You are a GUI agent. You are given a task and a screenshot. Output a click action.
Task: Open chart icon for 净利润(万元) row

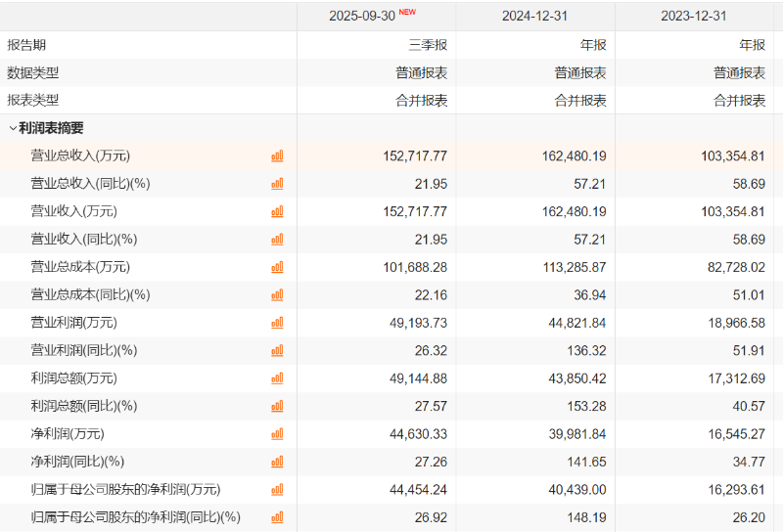coord(277,433)
